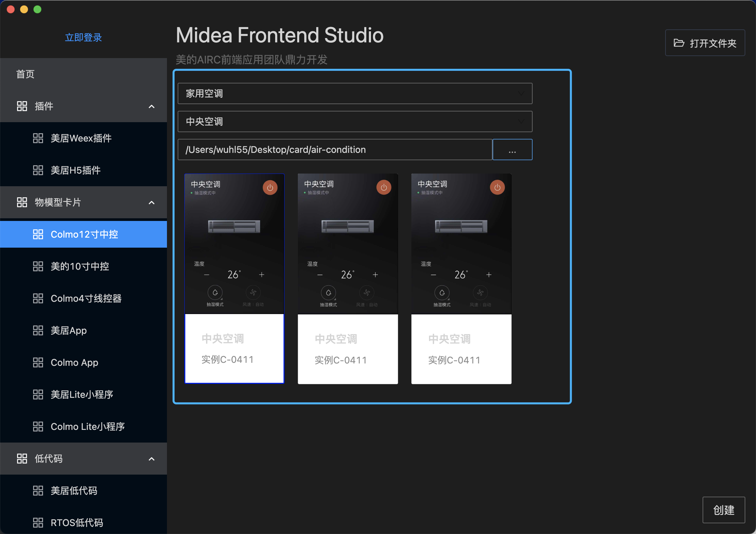Screen dimensions: 756x534
Task: Click 抽湿模式 droplet icon on first card
Action: [x=215, y=293]
